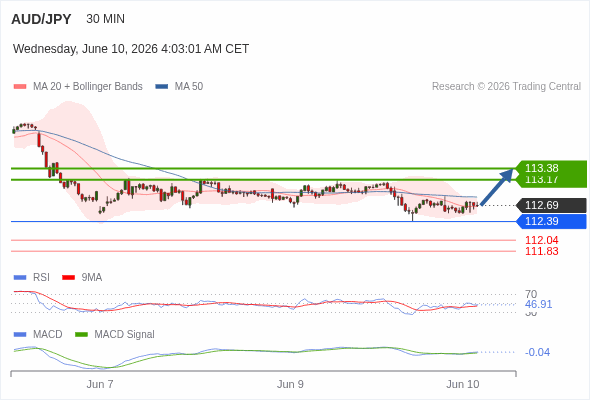Screen dimensions: 590x400
Task: Click the 112.04 red support level
Action: [x=541, y=240]
